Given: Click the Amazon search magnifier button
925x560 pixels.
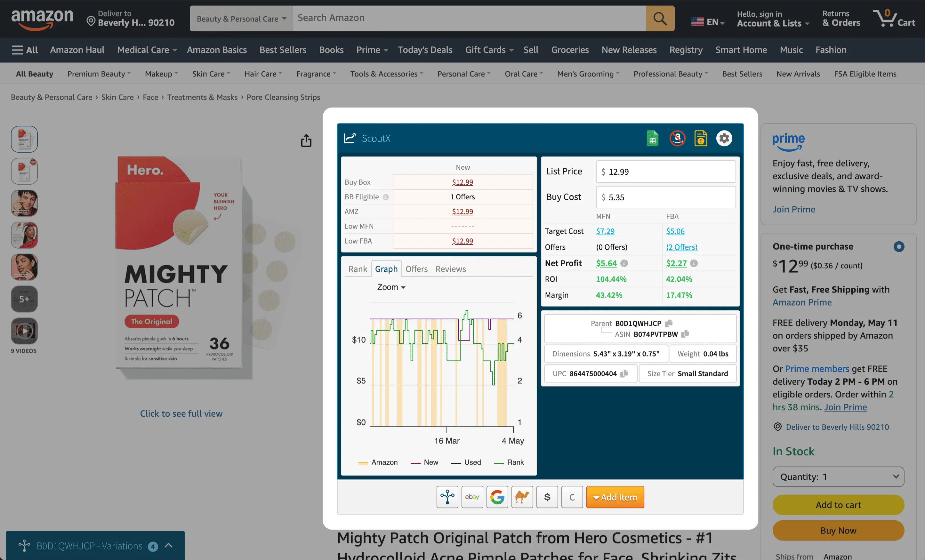Looking at the screenshot, I should [x=660, y=18].
